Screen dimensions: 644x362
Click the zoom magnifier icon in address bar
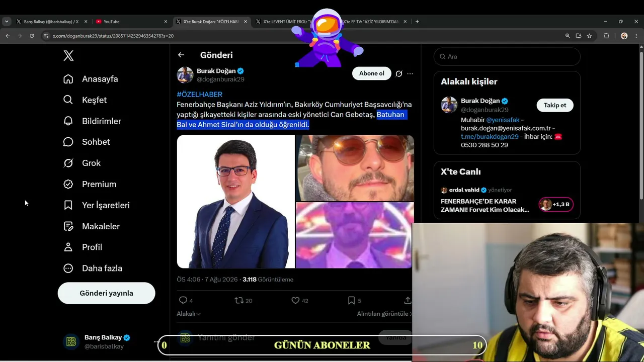568,36
